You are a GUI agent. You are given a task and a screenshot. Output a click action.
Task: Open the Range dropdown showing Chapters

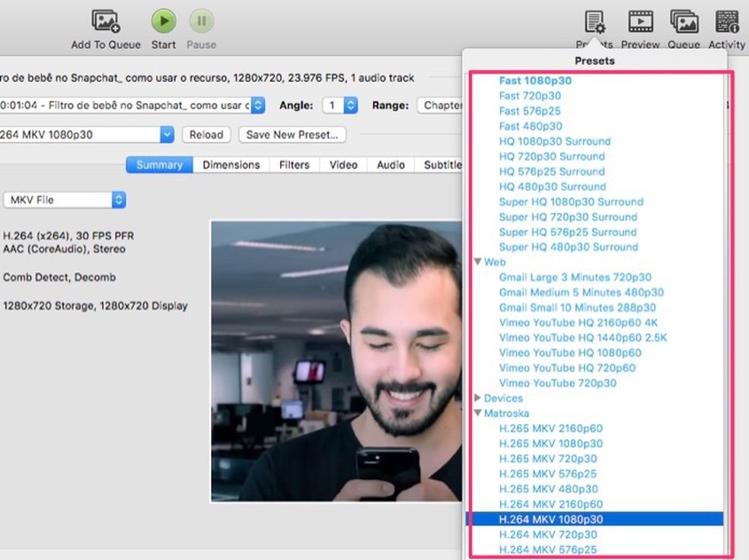pyautogui.click(x=440, y=105)
